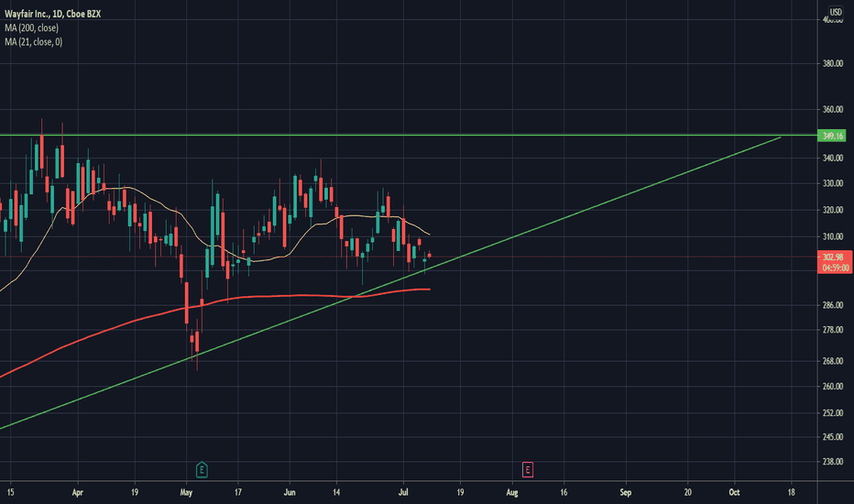This screenshot has height=504, width=854.
Task: Select the green horizontal resistance line
Action: pos(409,135)
